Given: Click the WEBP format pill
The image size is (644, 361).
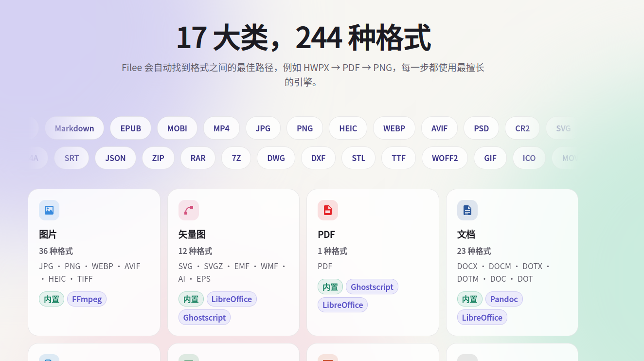Looking at the screenshot, I should 394,128.
